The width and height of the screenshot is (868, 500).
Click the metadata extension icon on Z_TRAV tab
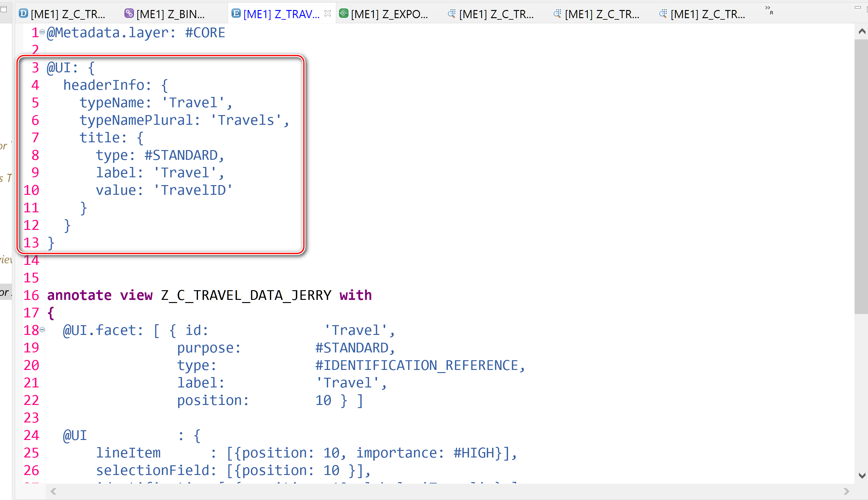(236, 13)
